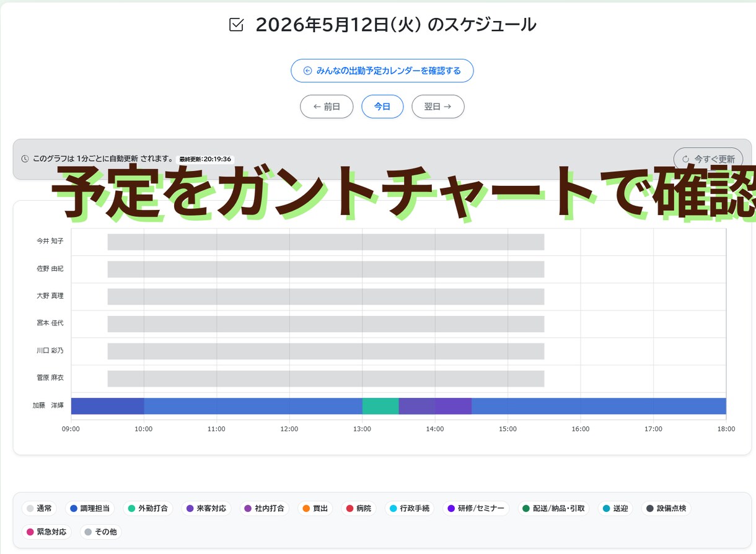Viewport: 756px width, 554px height.
Task: Click green 外勤打合 segment in 加藤 row
Action: tap(380, 406)
